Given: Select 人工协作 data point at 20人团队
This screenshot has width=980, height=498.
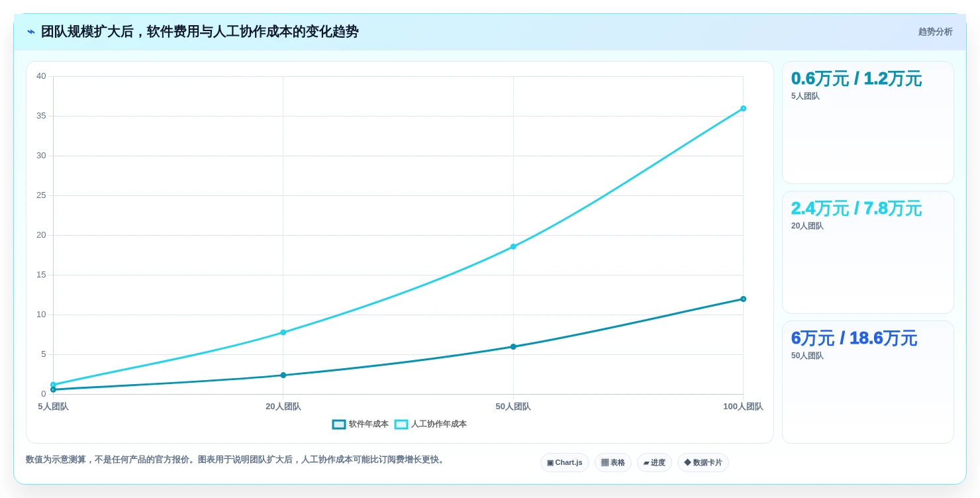Looking at the screenshot, I should click(x=283, y=332).
